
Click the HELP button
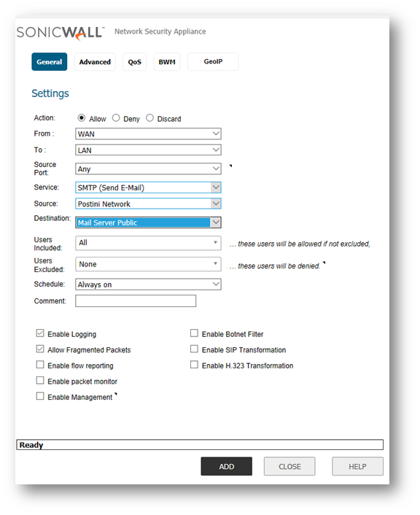(x=357, y=466)
